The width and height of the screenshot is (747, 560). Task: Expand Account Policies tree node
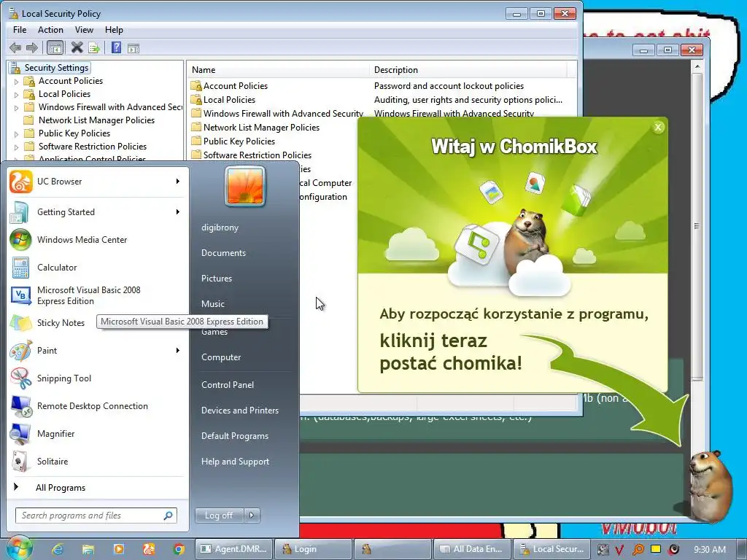(16, 82)
